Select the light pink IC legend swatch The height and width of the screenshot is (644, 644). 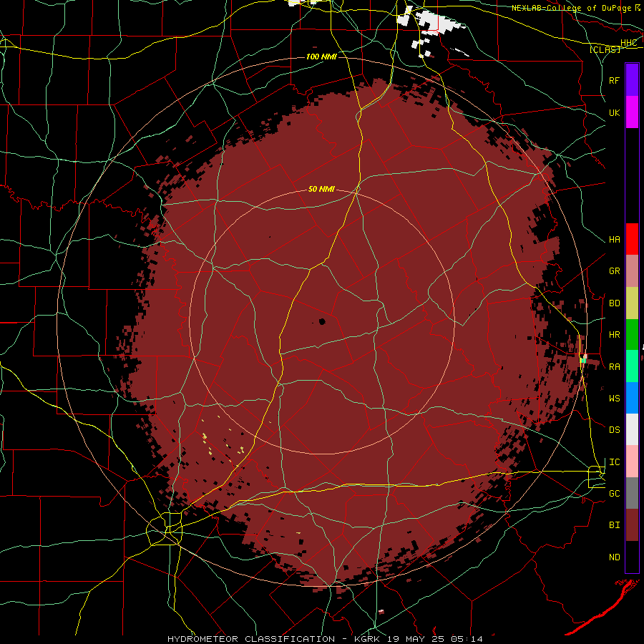point(632,462)
